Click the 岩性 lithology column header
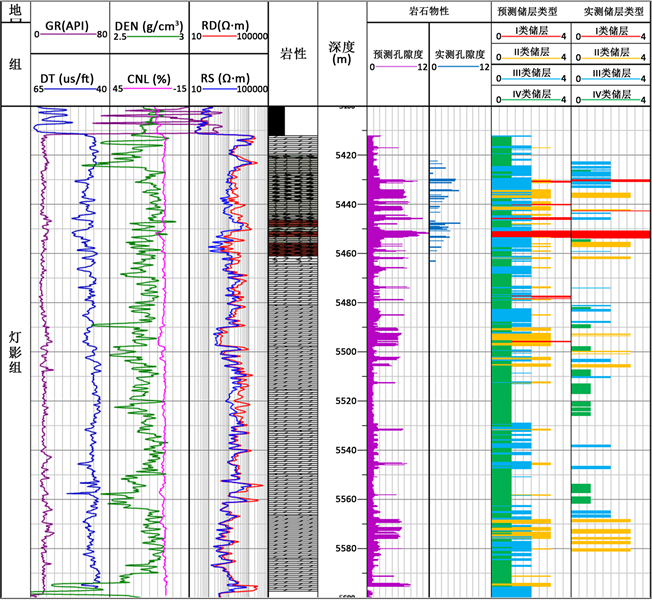 click(x=293, y=53)
